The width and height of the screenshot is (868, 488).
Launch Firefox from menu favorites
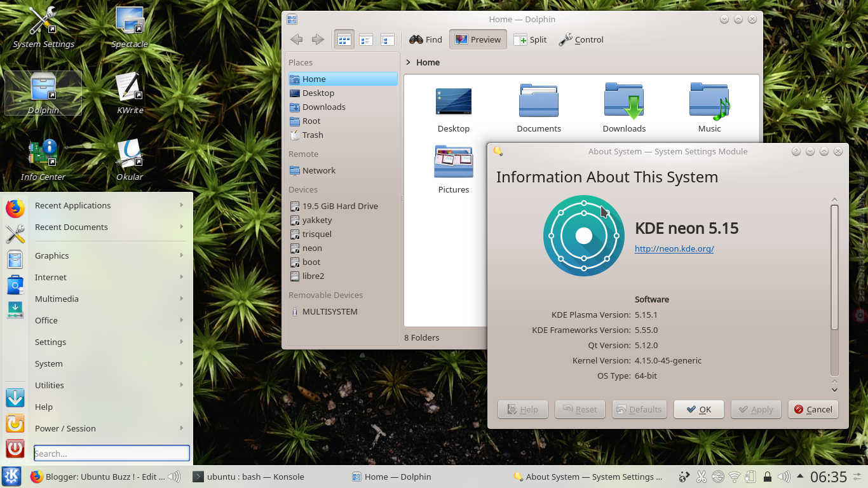pos(15,208)
